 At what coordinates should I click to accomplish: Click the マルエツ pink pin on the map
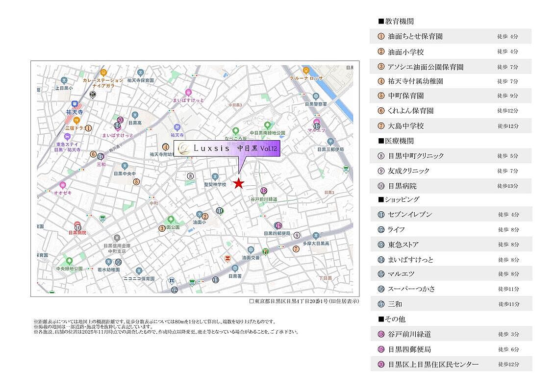(317, 122)
